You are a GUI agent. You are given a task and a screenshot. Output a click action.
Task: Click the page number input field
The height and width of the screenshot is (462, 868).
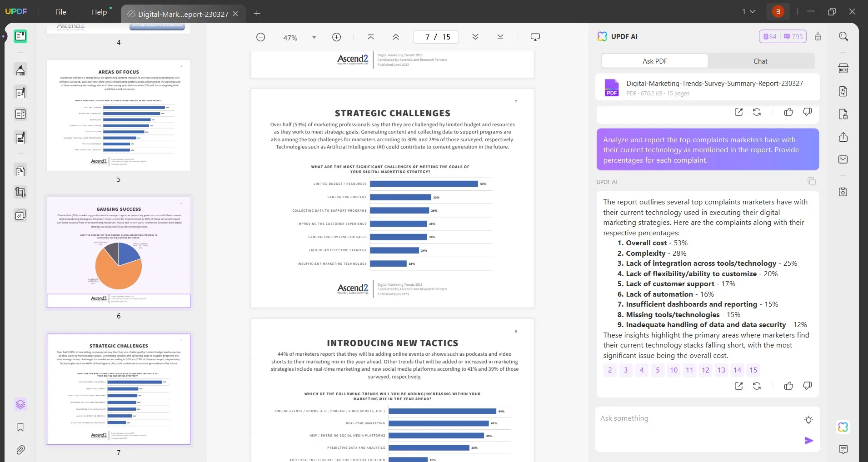[x=435, y=37]
